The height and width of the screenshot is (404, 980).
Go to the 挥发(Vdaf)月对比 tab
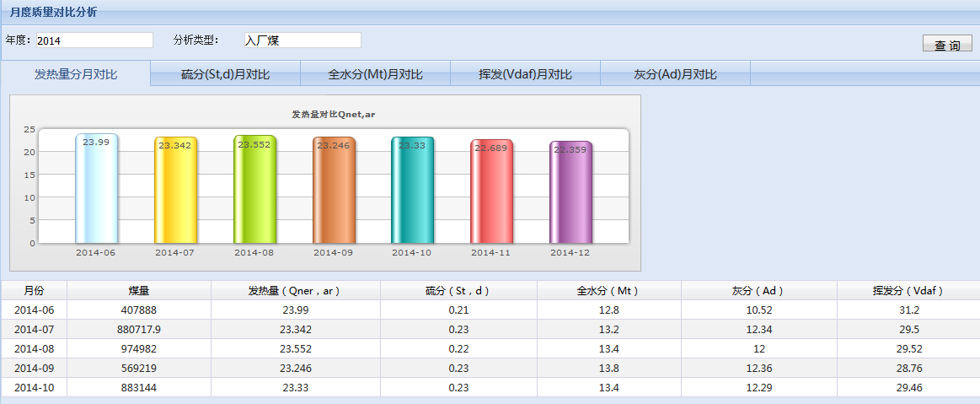[x=525, y=74]
